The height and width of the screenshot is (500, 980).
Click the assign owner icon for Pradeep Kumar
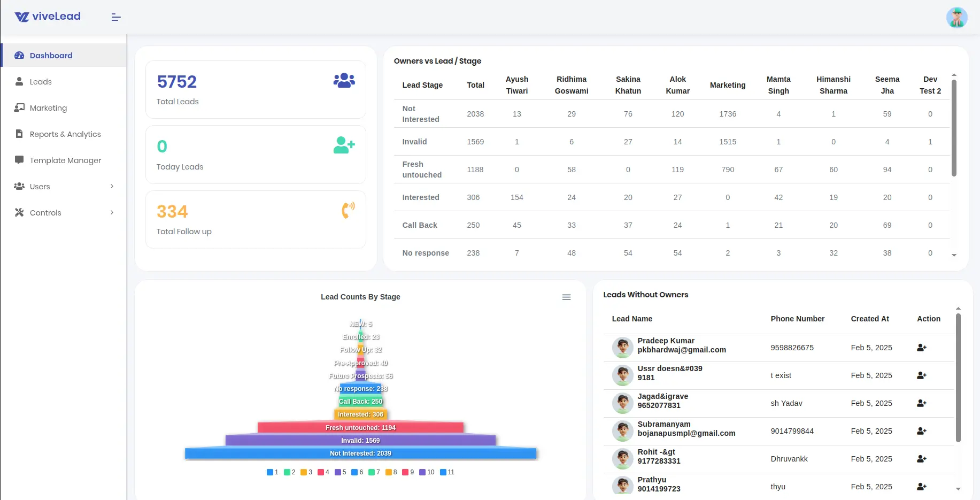click(x=921, y=347)
